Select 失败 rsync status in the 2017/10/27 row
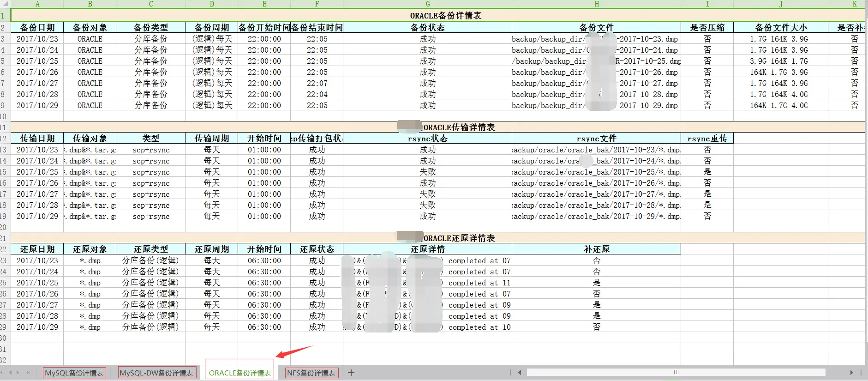The width and height of the screenshot is (868, 381). (x=428, y=194)
